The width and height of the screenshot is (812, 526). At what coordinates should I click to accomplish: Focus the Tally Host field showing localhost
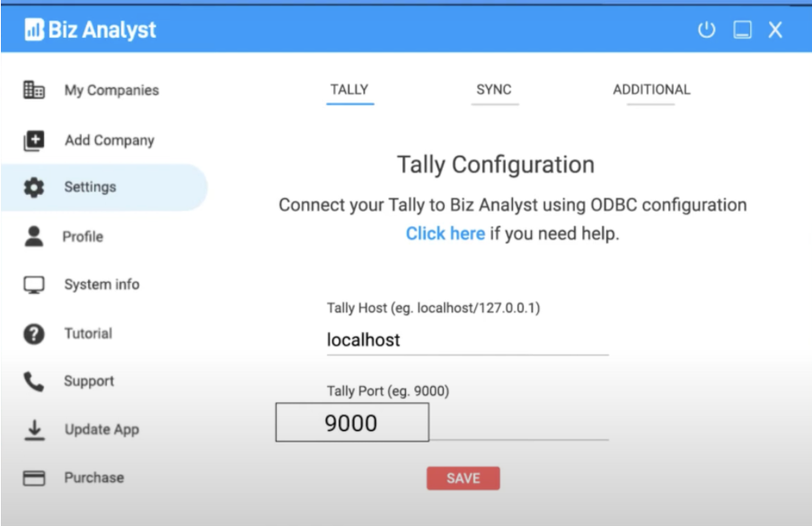click(468, 340)
